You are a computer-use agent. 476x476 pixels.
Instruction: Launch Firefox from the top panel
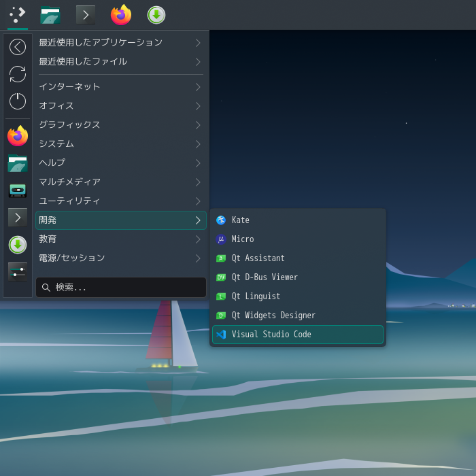click(121, 14)
